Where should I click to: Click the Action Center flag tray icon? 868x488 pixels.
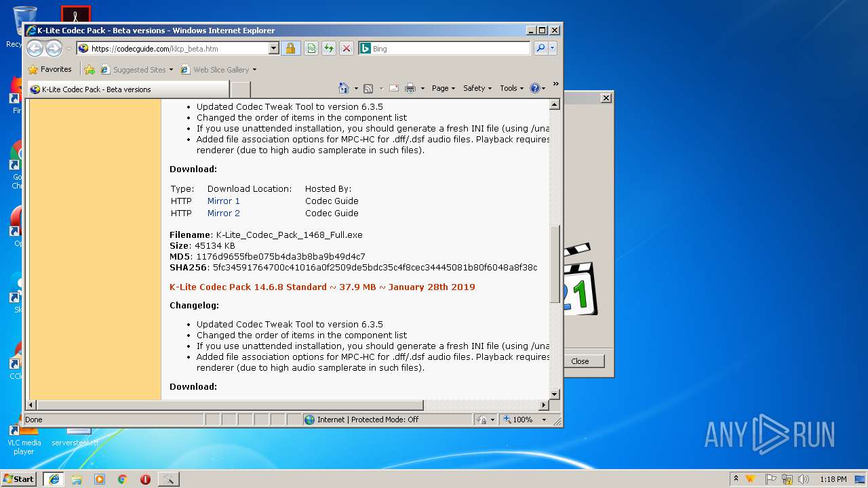click(771, 479)
